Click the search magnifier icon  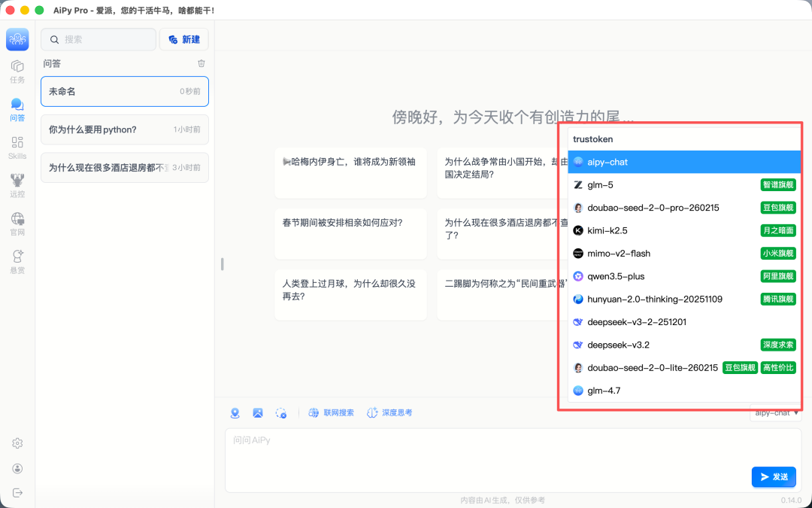pyautogui.click(x=54, y=39)
